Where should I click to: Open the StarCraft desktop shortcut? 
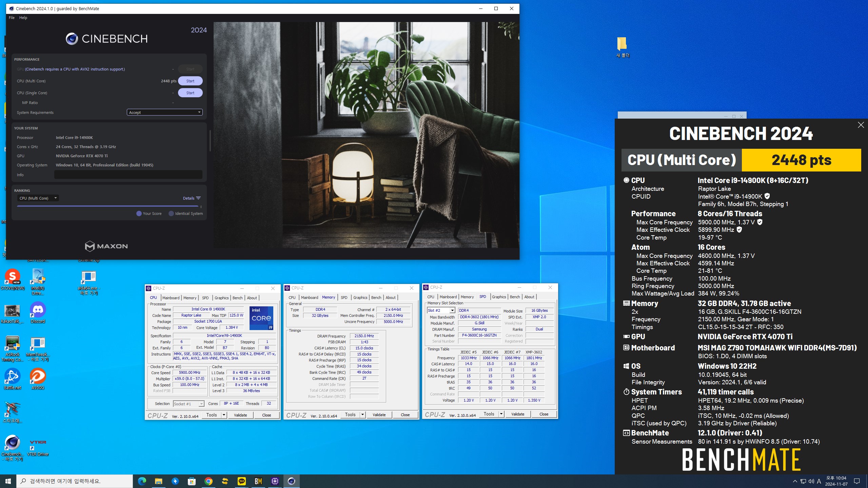(13, 411)
